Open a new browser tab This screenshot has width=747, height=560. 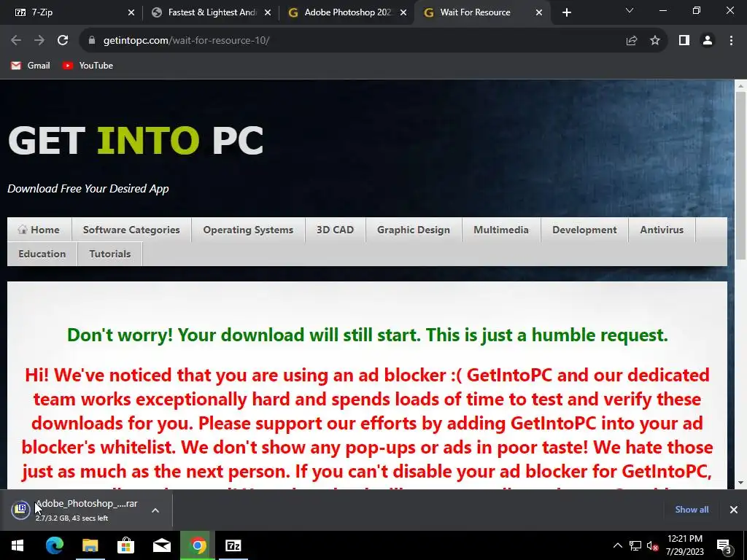(566, 12)
